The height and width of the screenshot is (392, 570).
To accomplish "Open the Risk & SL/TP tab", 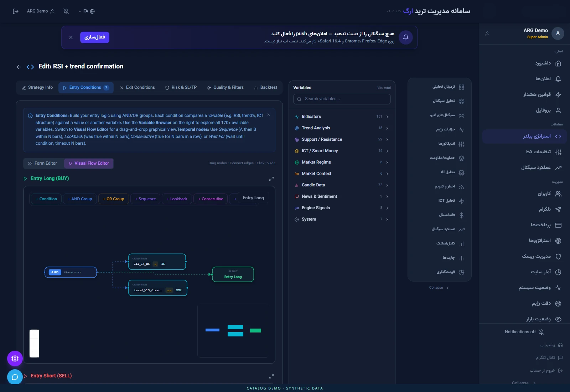I will tap(181, 88).
